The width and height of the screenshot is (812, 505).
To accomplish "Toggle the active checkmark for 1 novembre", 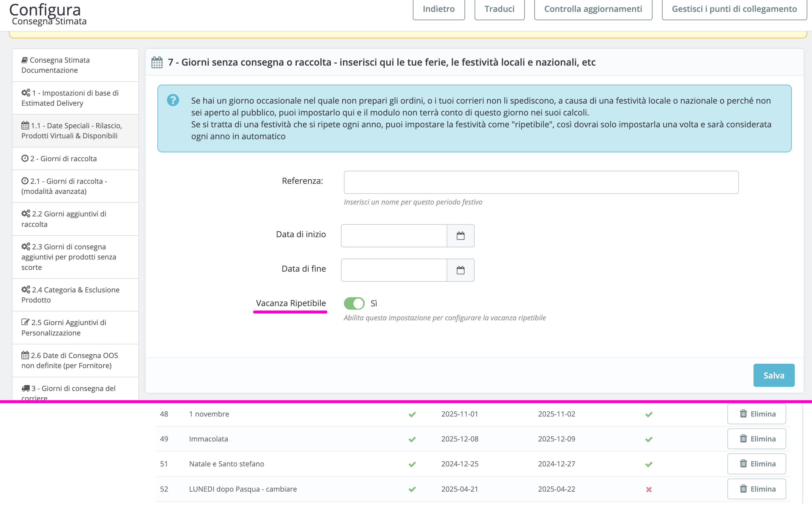I will [412, 414].
